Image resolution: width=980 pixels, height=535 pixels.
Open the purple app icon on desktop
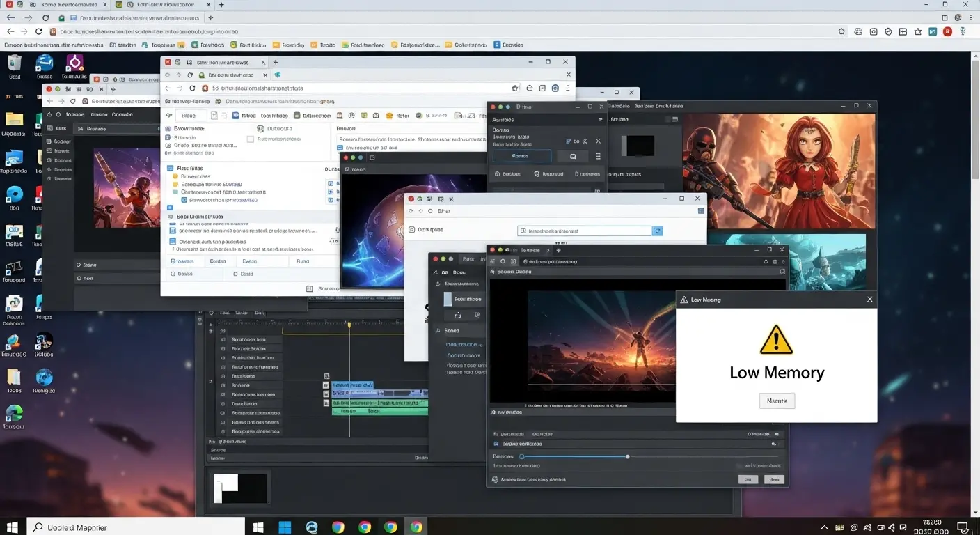click(x=74, y=63)
